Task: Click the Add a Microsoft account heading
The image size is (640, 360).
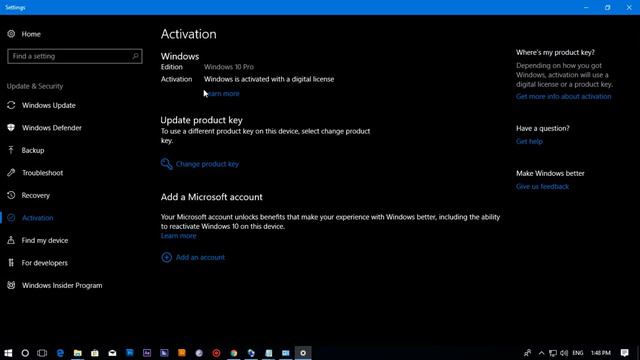Action: (x=211, y=197)
